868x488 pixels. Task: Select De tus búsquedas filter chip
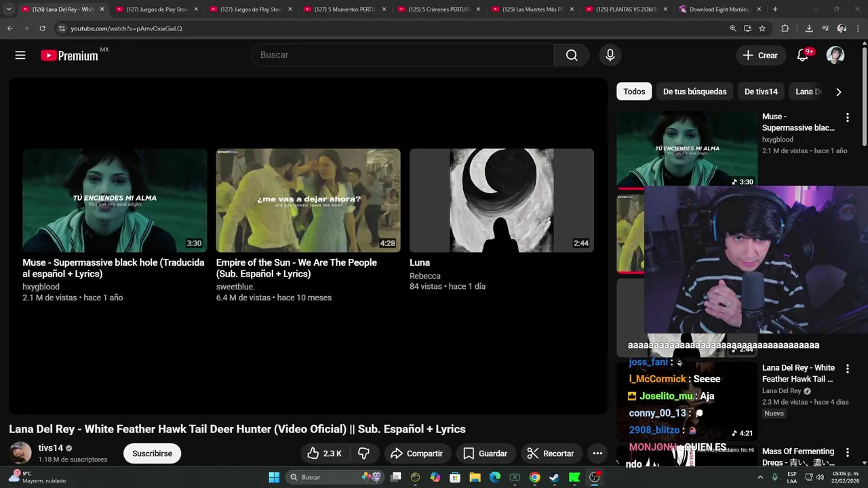tap(694, 91)
